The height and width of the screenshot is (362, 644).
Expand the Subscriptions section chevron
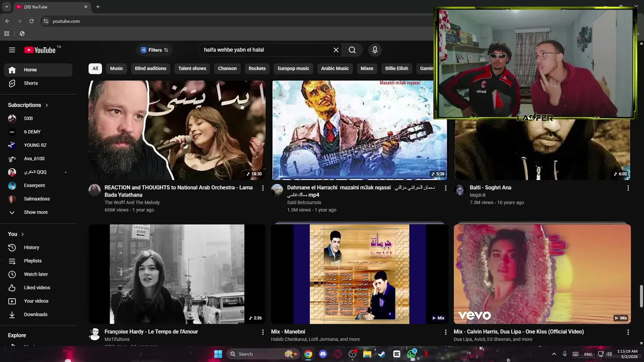click(47, 105)
